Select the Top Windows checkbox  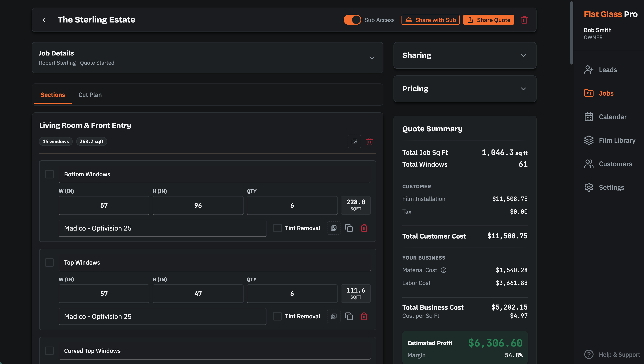[x=49, y=262]
